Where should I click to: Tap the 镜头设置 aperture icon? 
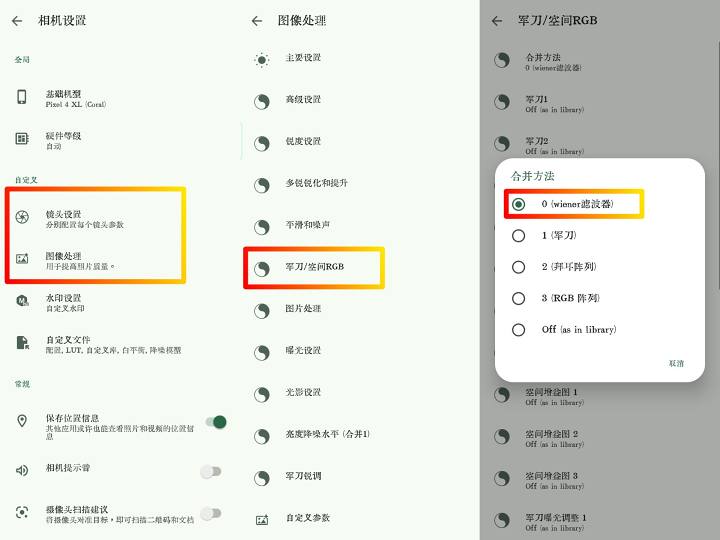click(x=22, y=217)
